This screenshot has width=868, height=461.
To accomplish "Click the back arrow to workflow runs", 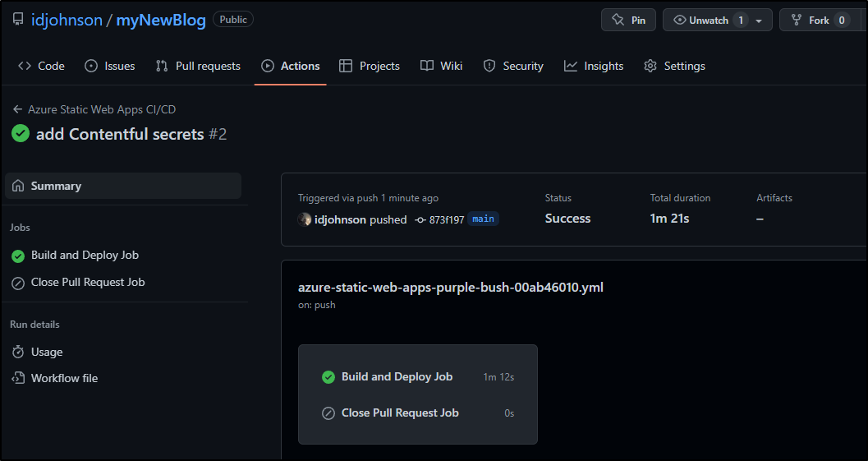I will pos(18,110).
